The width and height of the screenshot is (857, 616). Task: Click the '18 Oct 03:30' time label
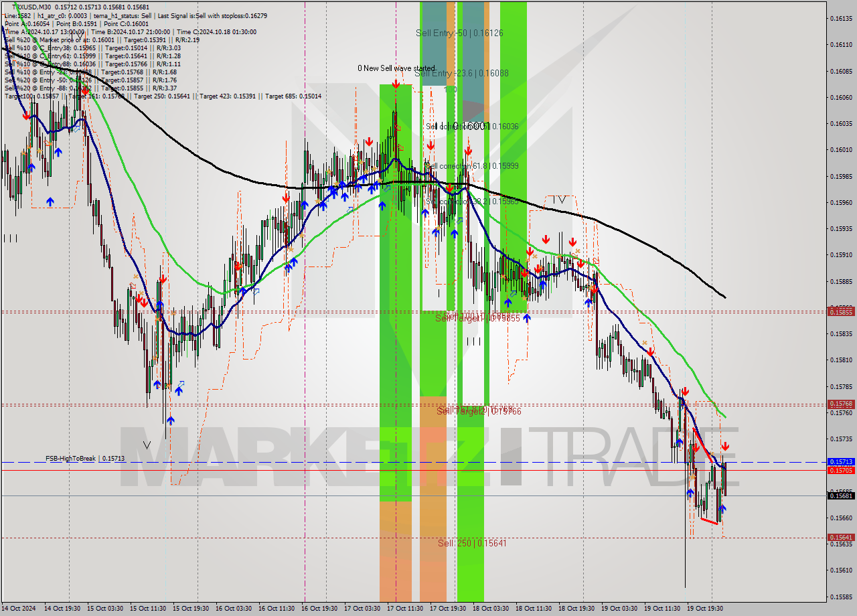(491, 609)
